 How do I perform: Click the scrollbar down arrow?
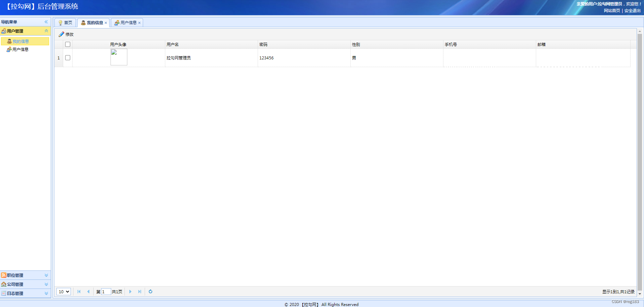click(640, 294)
